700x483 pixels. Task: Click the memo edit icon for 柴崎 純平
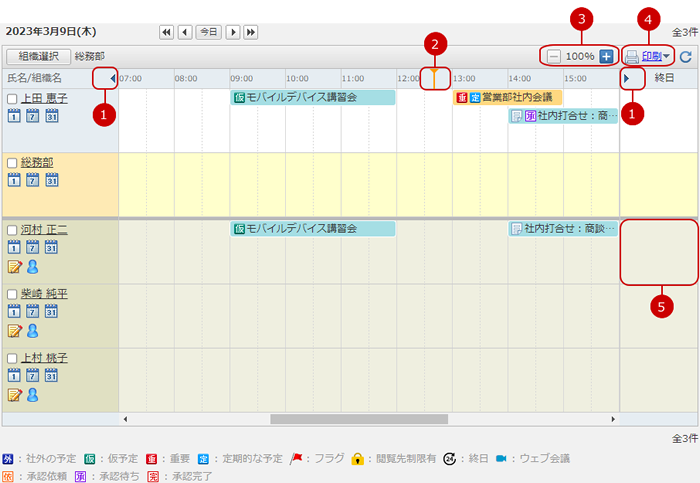coord(15,331)
